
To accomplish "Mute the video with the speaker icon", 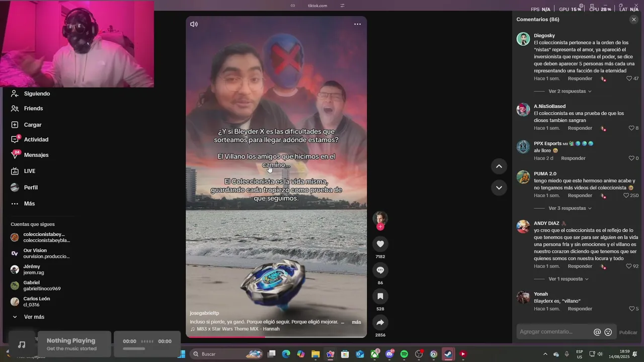I will coord(194,24).
